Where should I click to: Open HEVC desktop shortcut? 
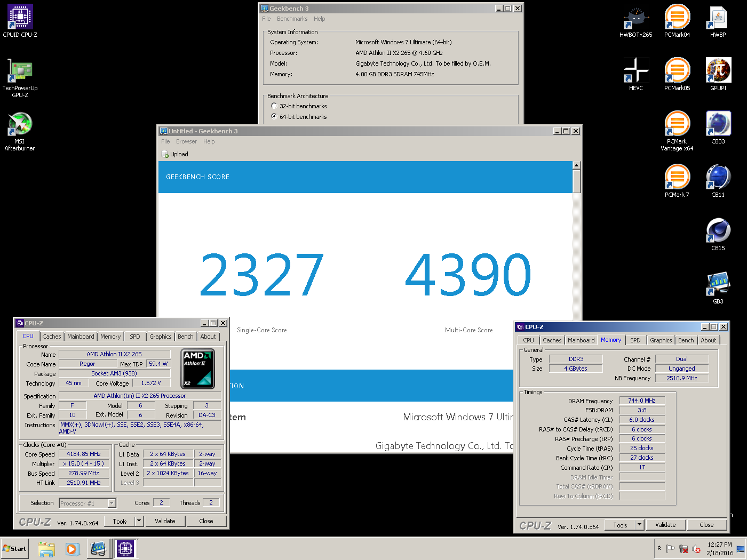(636, 74)
